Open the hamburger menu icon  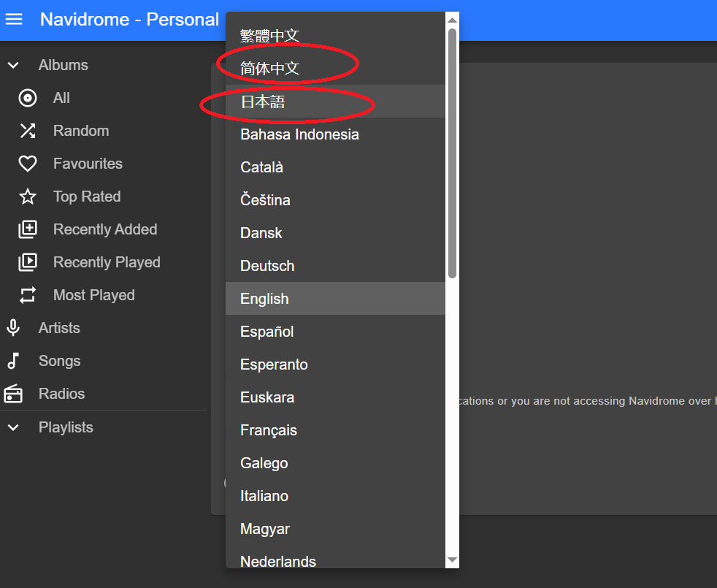click(14, 20)
